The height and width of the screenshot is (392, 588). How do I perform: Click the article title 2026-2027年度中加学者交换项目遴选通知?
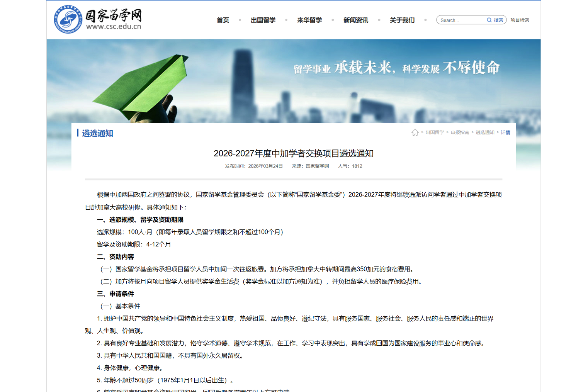pos(294,153)
